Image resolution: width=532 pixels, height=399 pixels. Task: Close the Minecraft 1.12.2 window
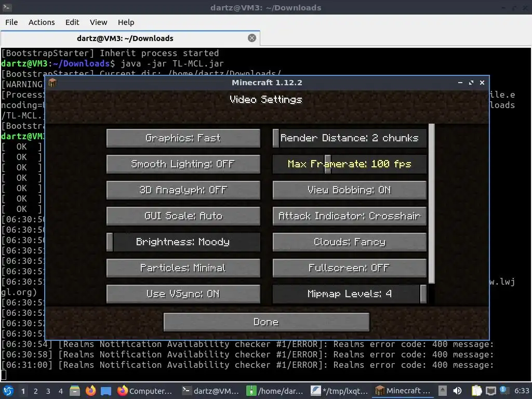tap(482, 83)
